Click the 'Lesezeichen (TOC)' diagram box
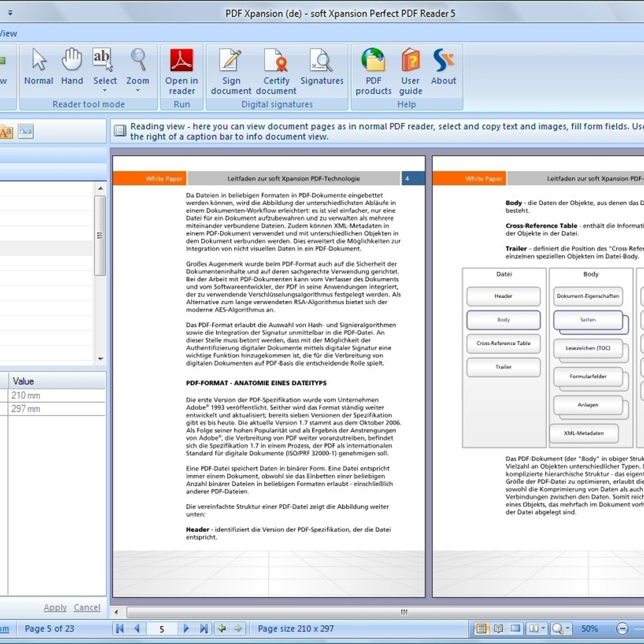This screenshot has height=644, width=644. tap(588, 348)
